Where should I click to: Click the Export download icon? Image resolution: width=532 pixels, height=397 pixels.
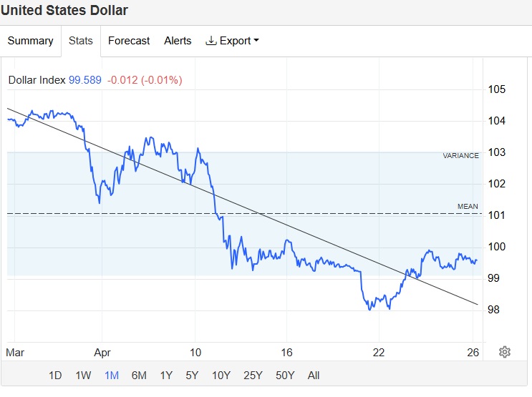(x=211, y=41)
